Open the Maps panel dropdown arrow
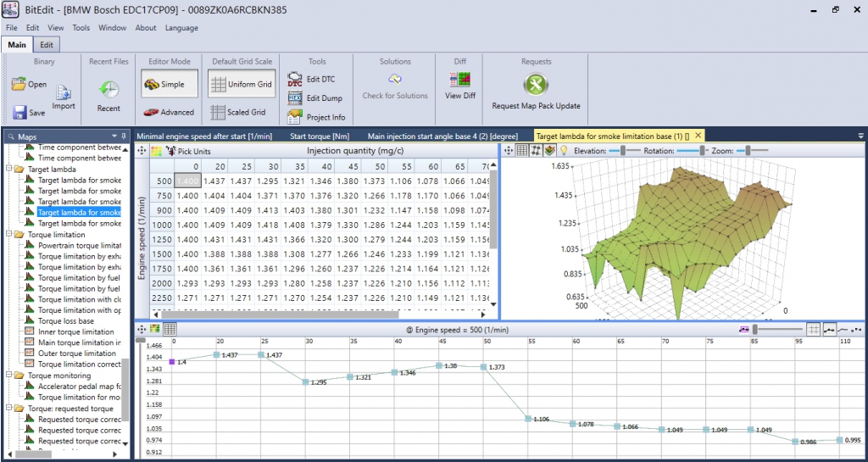868x462 pixels. pyautogui.click(x=114, y=136)
